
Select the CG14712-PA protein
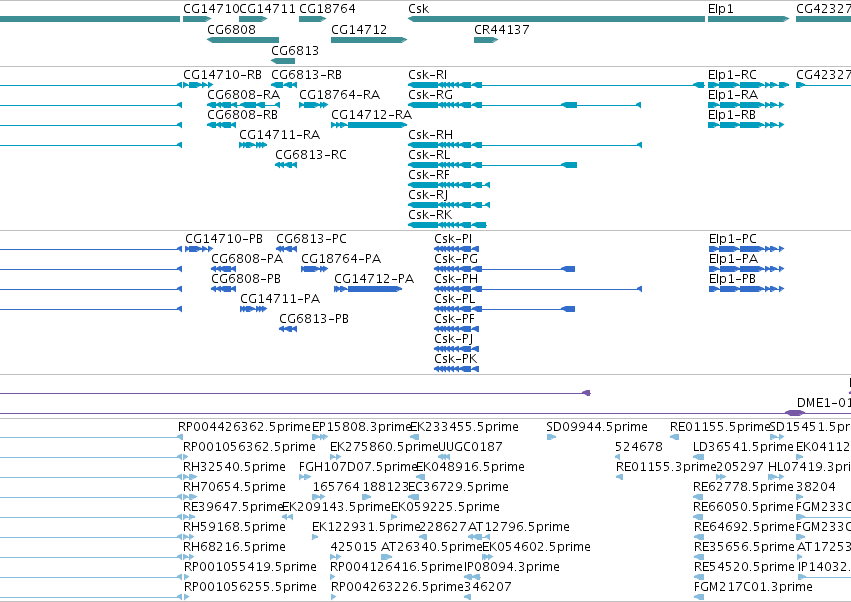click(x=368, y=289)
